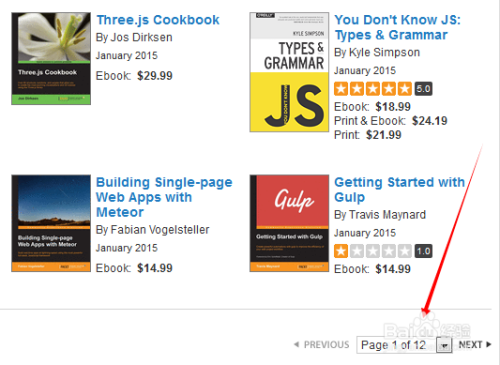Viewport: 500px width, 365px height.
Task: Open Building Single-page Web Apps with Meteor link
Action: tap(164, 197)
